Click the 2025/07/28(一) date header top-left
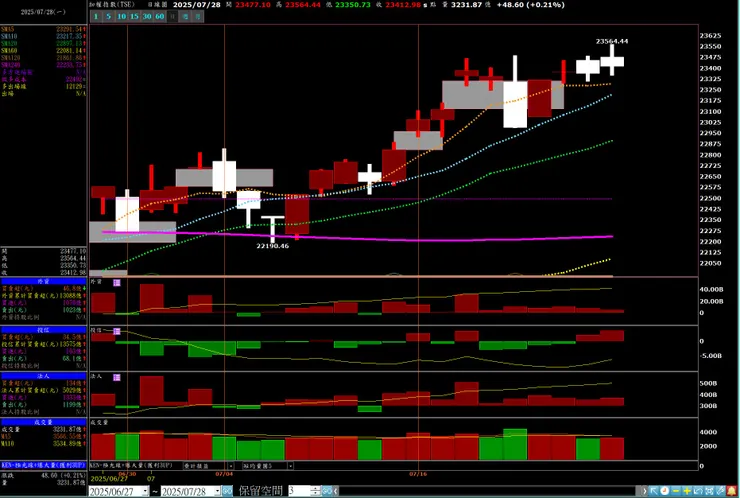740x498 pixels. coord(43,12)
